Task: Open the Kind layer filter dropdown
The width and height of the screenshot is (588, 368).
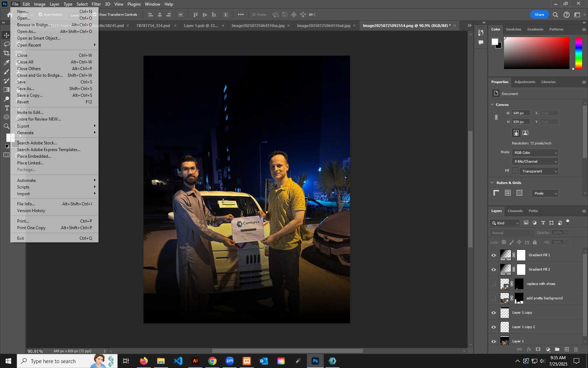Action: coord(505,223)
